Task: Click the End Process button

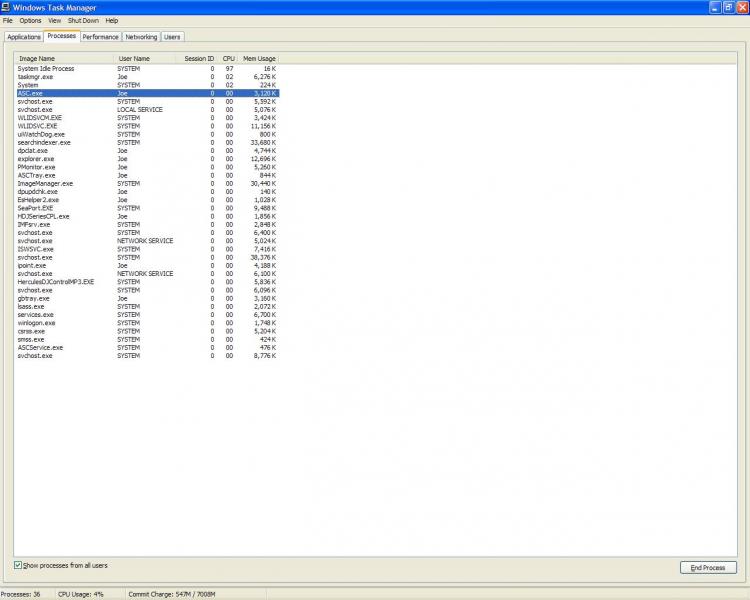Action: click(x=708, y=567)
